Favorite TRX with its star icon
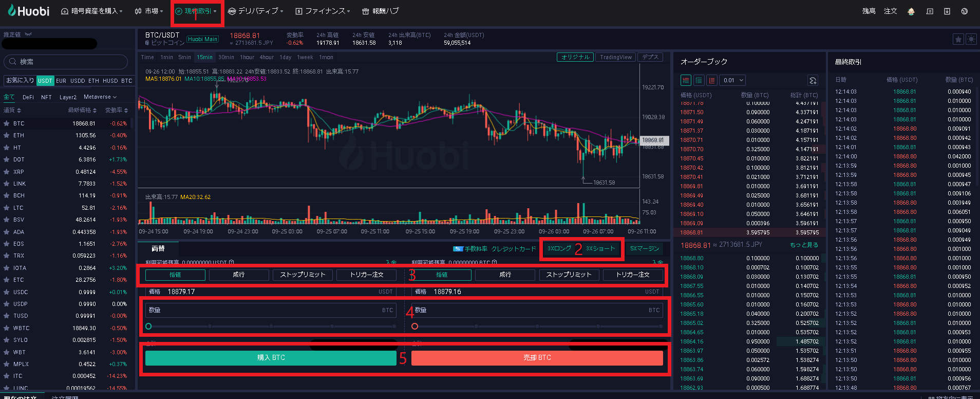Screen dimensions: 980x399 point(7,256)
